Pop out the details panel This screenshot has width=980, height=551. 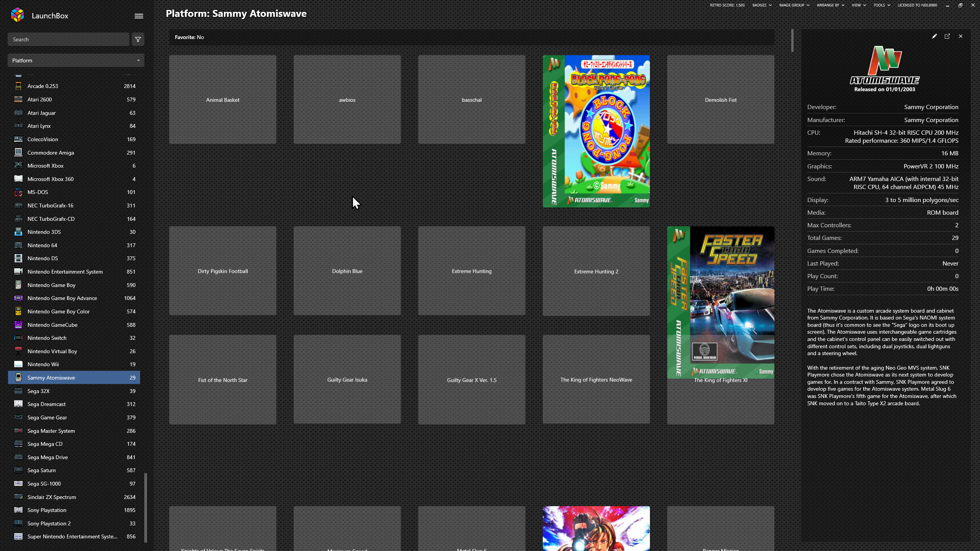click(x=947, y=36)
